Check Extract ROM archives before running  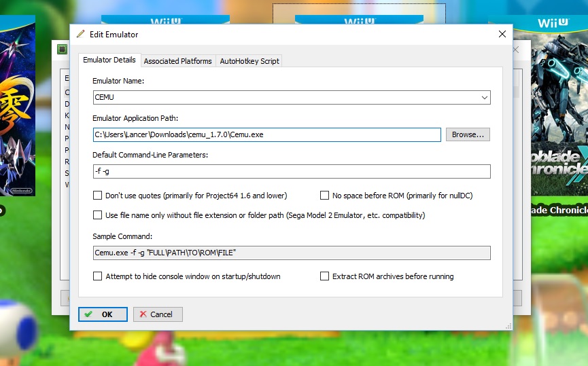pos(324,276)
